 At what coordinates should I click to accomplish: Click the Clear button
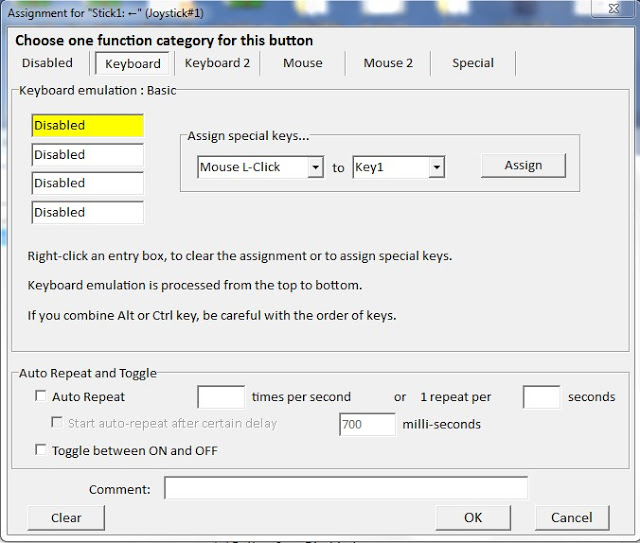[66, 518]
